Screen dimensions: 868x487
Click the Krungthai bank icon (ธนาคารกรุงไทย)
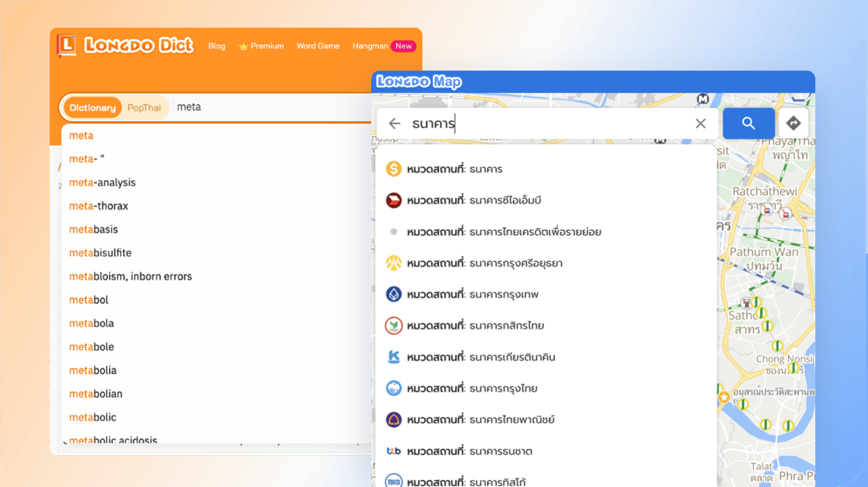(x=394, y=389)
